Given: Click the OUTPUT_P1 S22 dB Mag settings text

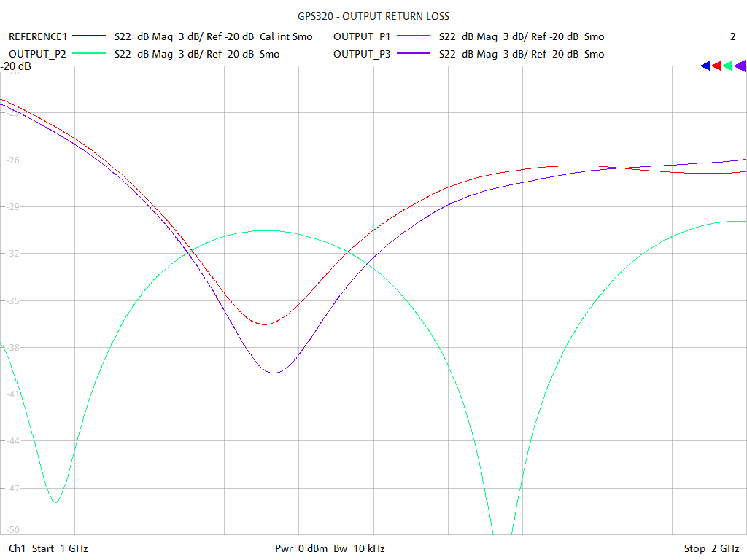Looking at the screenshot, I should [x=522, y=36].
